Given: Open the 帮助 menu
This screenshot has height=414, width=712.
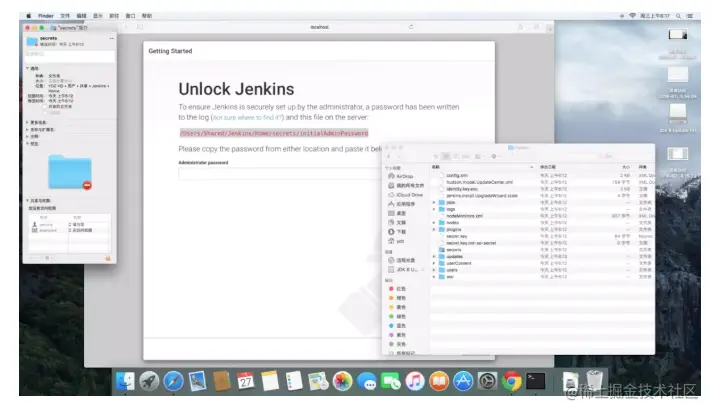Looking at the screenshot, I should pyautogui.click(x=147, y=16).
